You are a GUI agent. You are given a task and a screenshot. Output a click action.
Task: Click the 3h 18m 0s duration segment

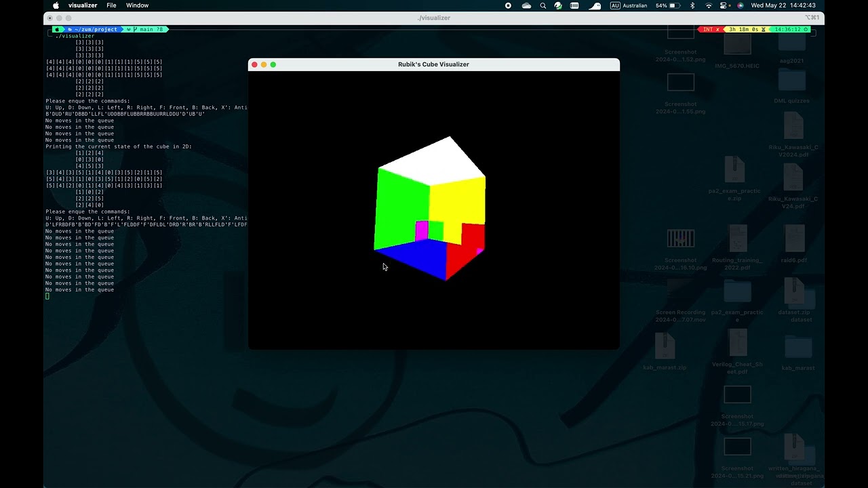click(x=746, y=29)
